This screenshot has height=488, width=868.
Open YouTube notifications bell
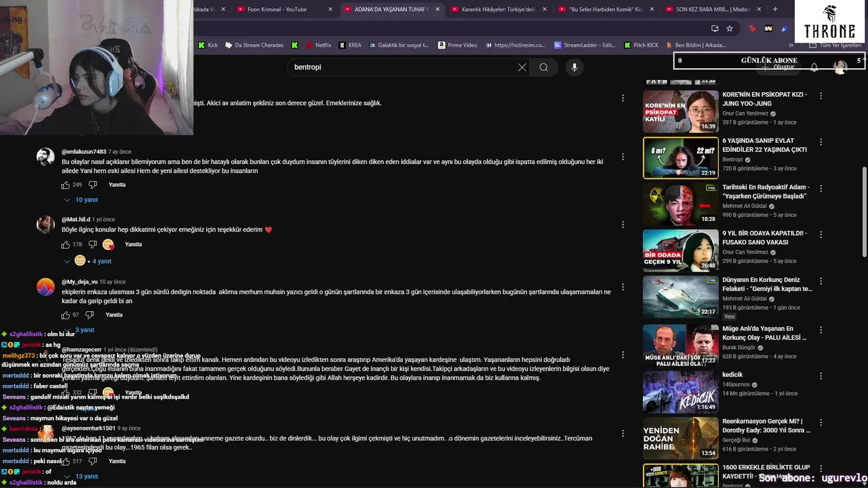click(x=814, y=67)
